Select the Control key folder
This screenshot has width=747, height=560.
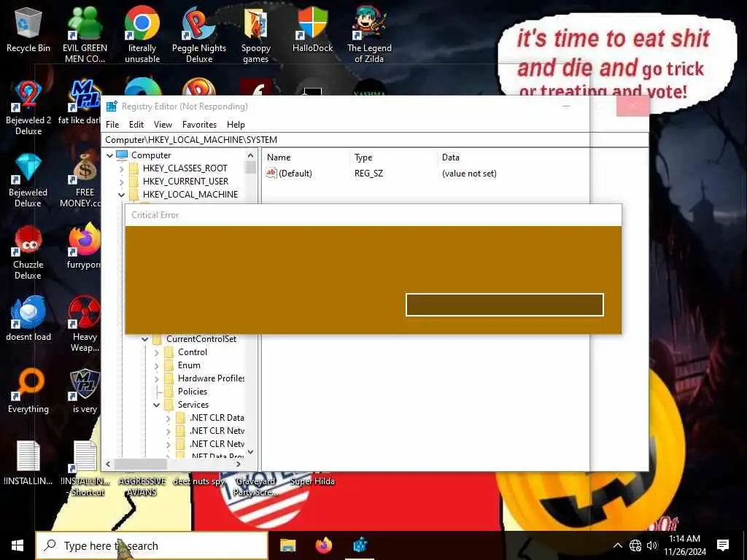pyautogui.click(x=193, y=352)
